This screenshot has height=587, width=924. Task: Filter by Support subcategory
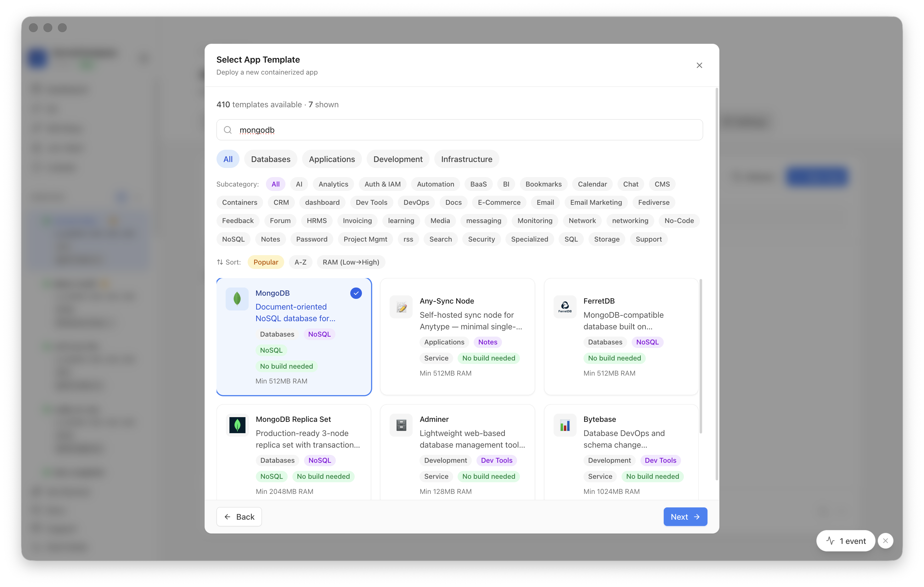pyautogui.click(x=649, y=239)
